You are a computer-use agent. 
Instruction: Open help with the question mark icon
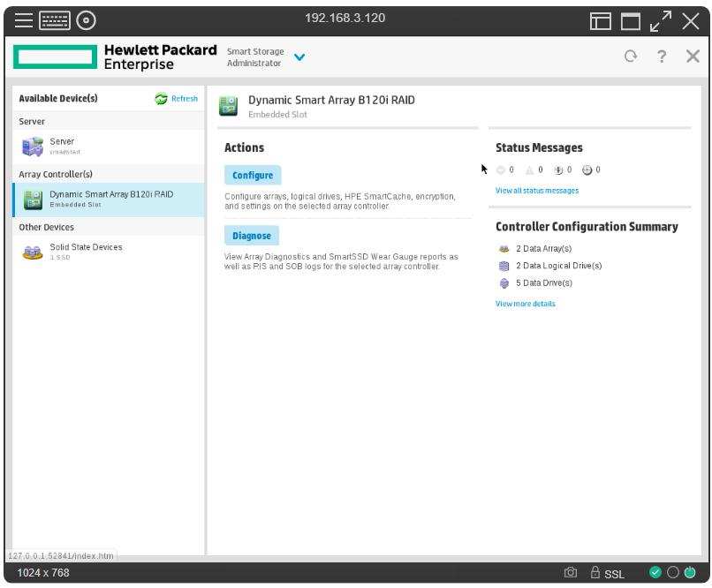pyautogui.click(x=661, y=57)
